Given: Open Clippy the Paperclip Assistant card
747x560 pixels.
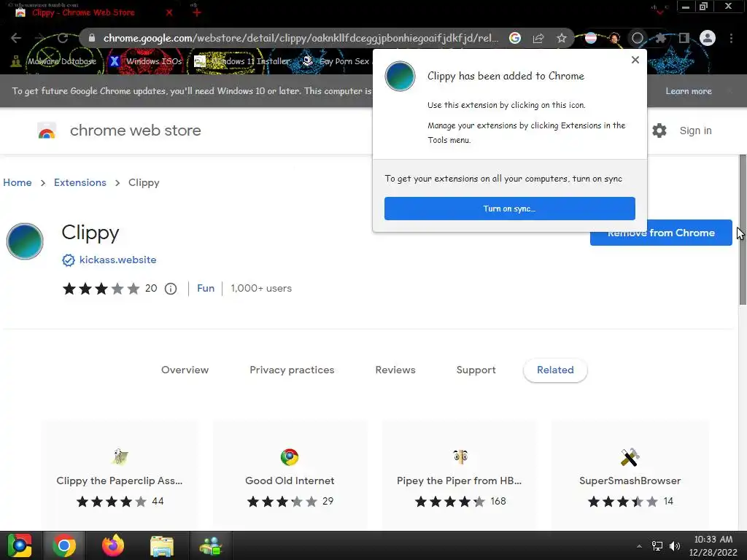Looking at the screenshot, I should tap(120, 476).
